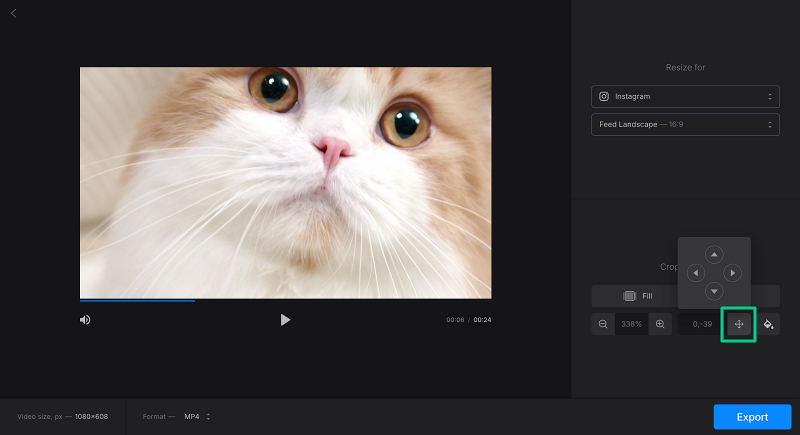
Task: Open the Instagram platform dropdown
Action: tap(685, 96)
